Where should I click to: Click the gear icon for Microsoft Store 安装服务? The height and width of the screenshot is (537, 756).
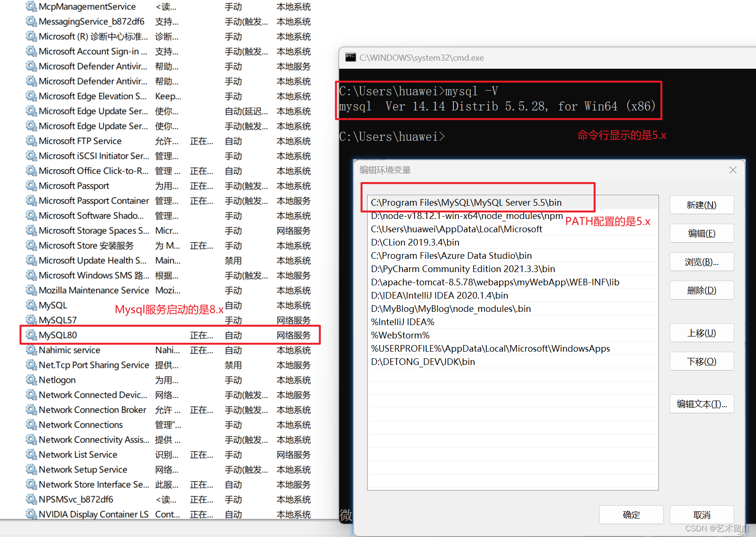point(31,246)
